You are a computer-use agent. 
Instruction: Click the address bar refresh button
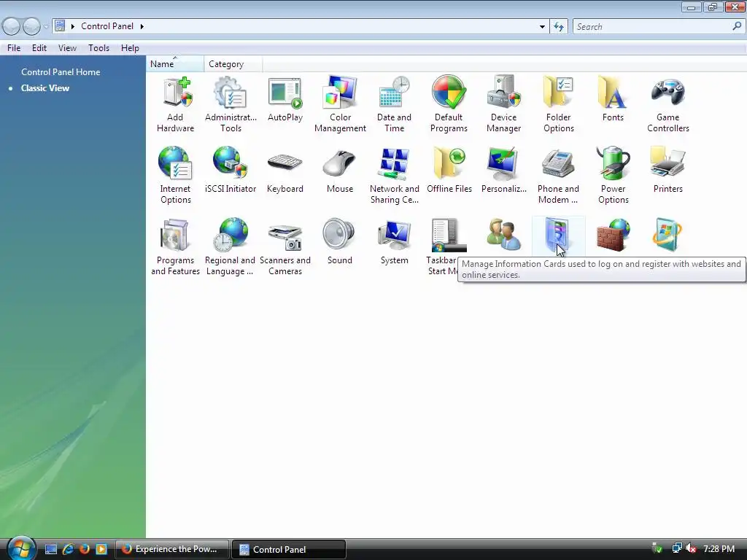[x=559, y=27]
